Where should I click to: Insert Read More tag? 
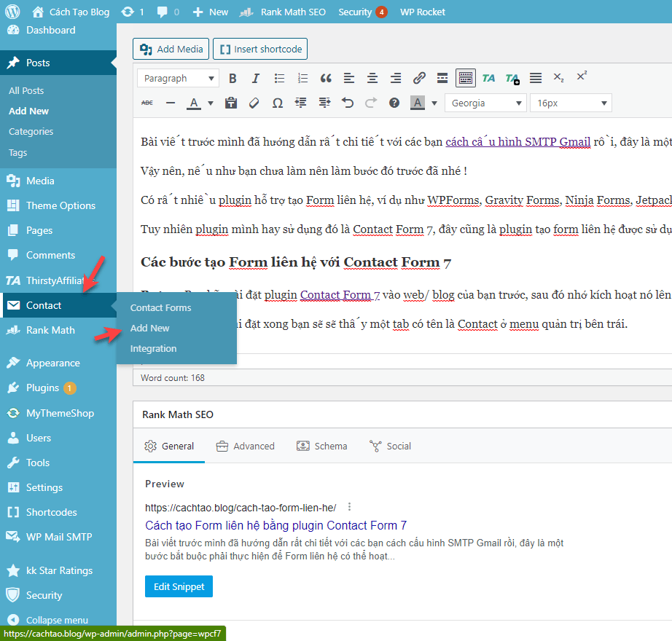[442, 79]
